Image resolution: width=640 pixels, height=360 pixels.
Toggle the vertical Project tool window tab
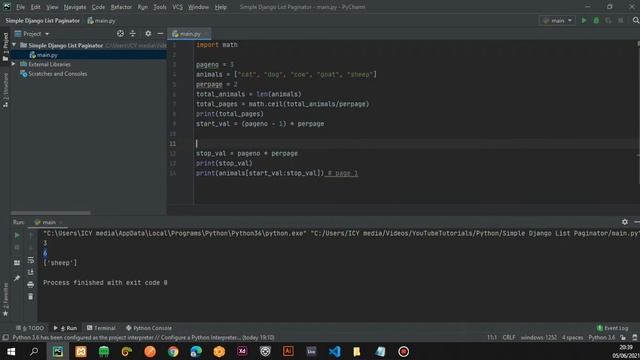5,47
